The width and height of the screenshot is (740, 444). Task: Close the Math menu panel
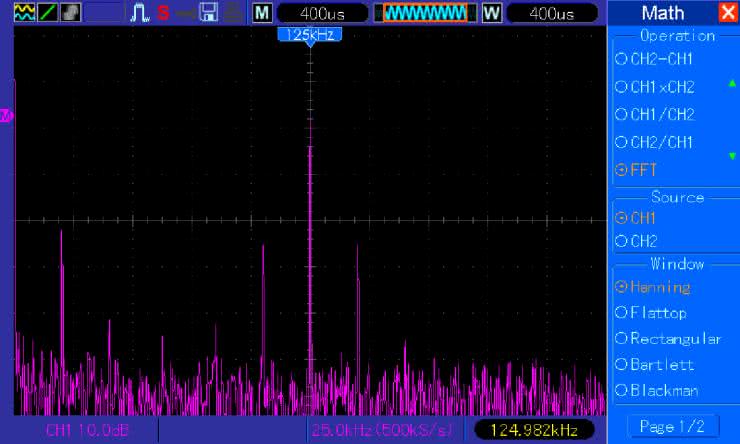727,13
